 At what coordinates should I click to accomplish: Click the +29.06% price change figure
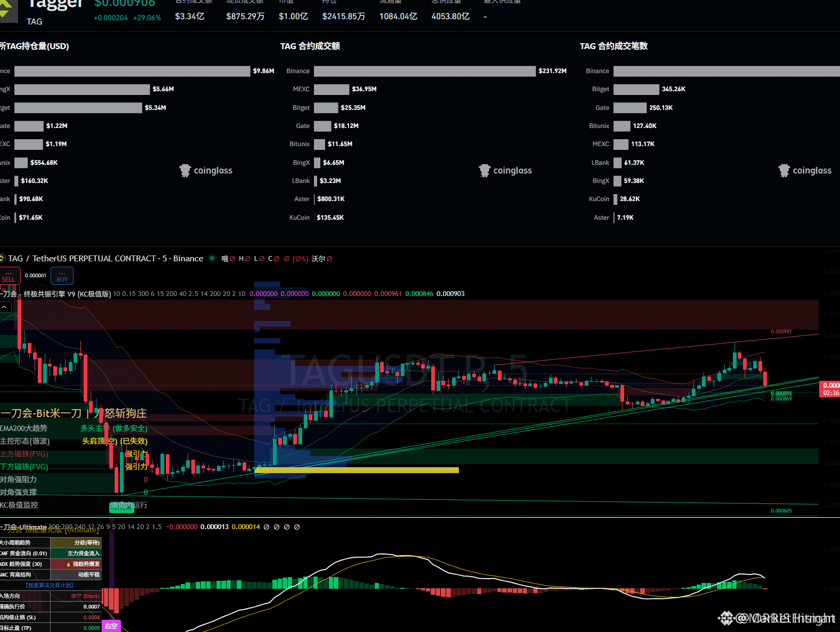pos(147,18)
